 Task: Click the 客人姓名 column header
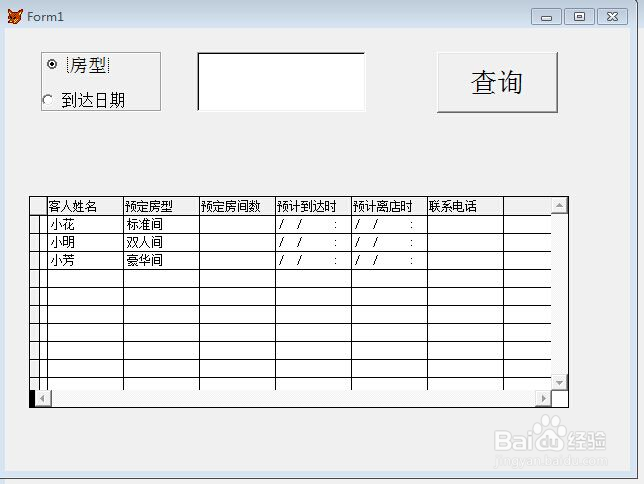(x=85, y=206)
